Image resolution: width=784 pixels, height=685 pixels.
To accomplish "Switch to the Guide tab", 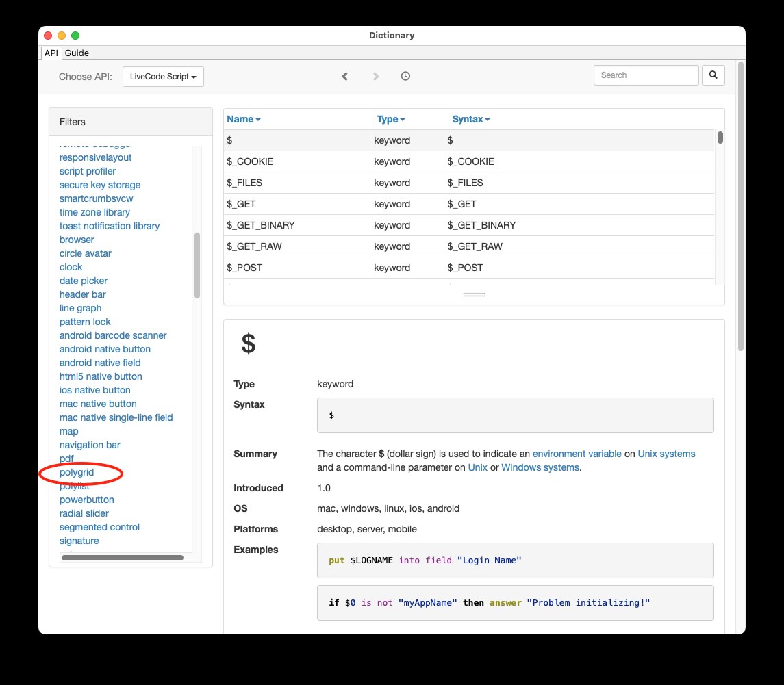I will pyautogui.click(x=77, y=53).
